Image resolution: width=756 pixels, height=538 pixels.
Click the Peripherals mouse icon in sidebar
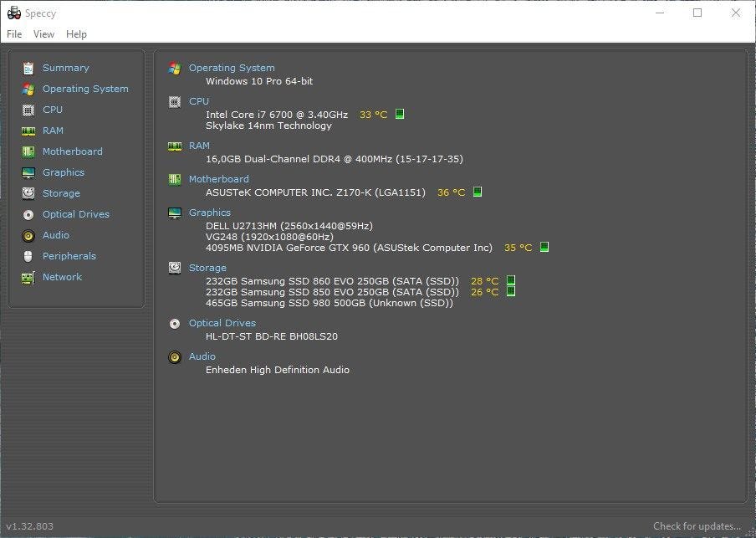point(28,256)
